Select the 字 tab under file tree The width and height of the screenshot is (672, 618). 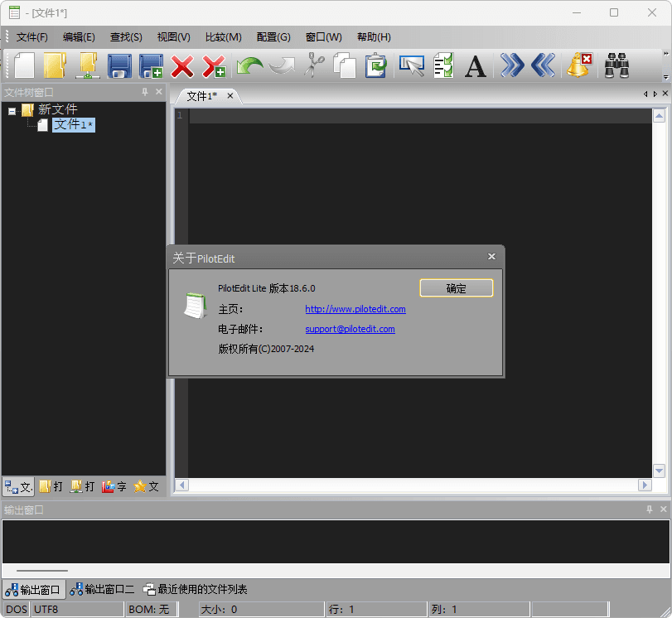pyautogui.click(x=114, y=486)
